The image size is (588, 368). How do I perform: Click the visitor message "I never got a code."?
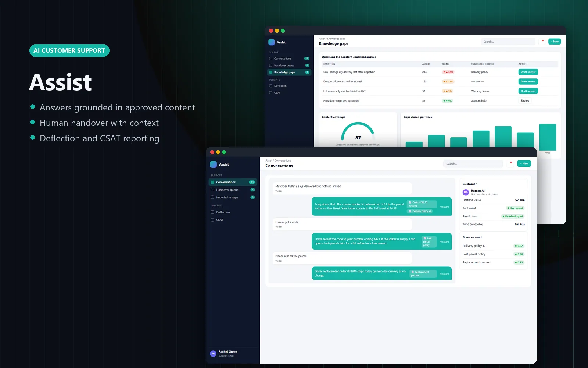pyautogui.click(x=342, y=224)
